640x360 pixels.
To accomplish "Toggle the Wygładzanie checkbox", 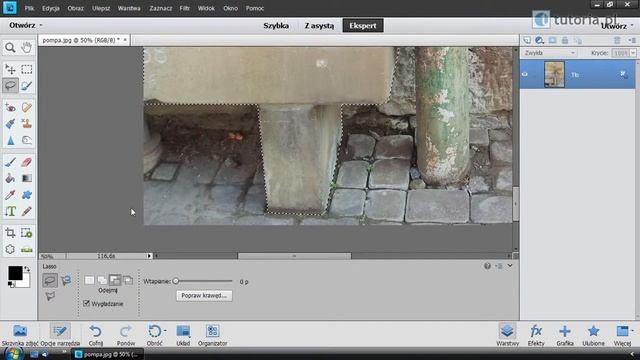I will (86, 303).
